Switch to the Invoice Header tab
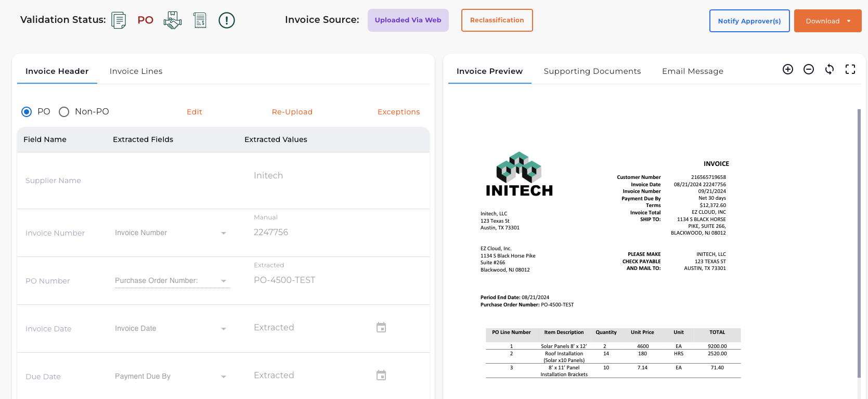Image resolution: width=868 pixels, height=399 pixels. coord(57,71)
